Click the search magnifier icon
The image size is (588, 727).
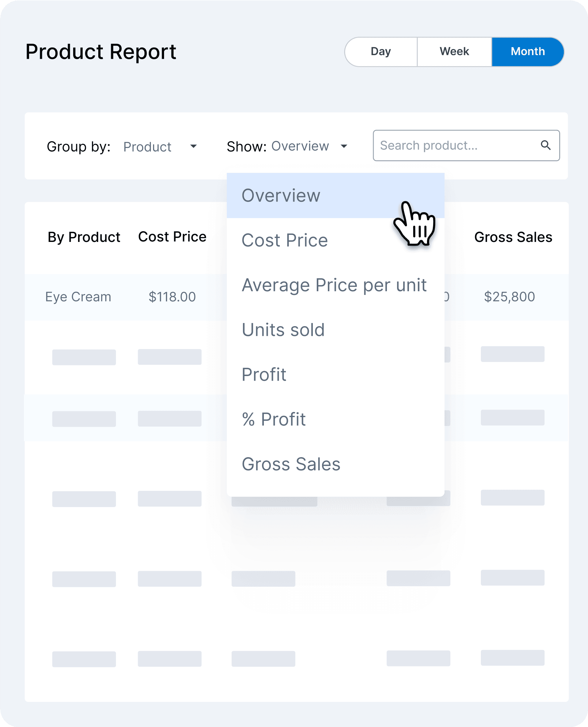[x=546, y=145]
